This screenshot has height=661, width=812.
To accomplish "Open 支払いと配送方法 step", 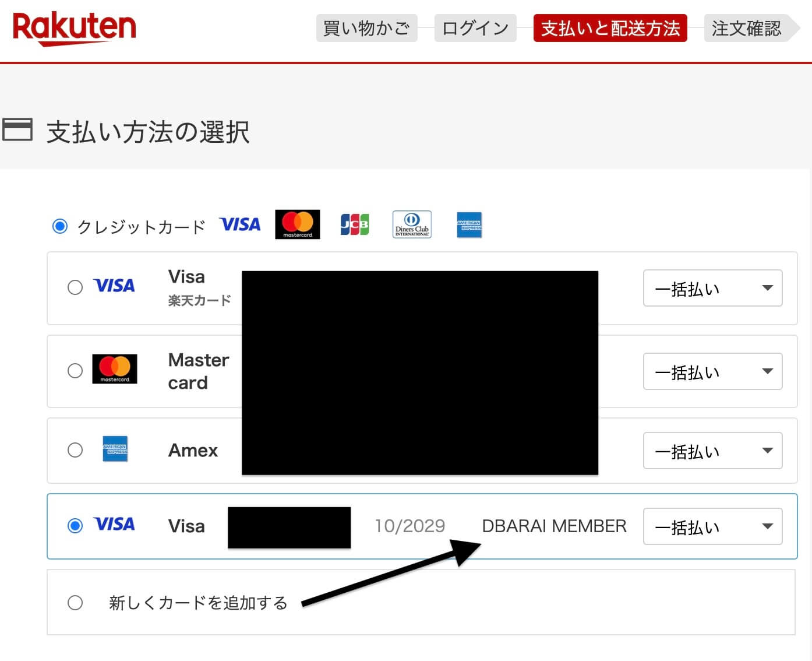I will click(x=610, y=28).
